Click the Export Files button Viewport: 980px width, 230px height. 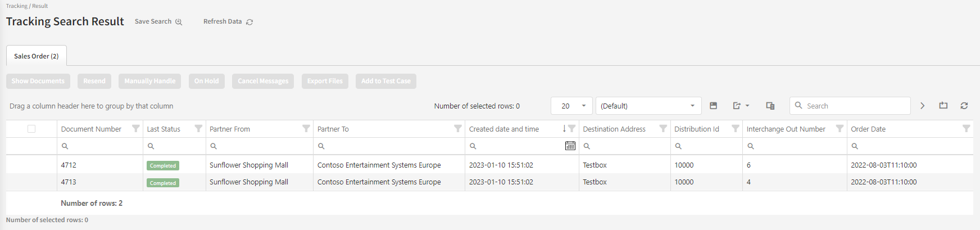coord(325,81)
